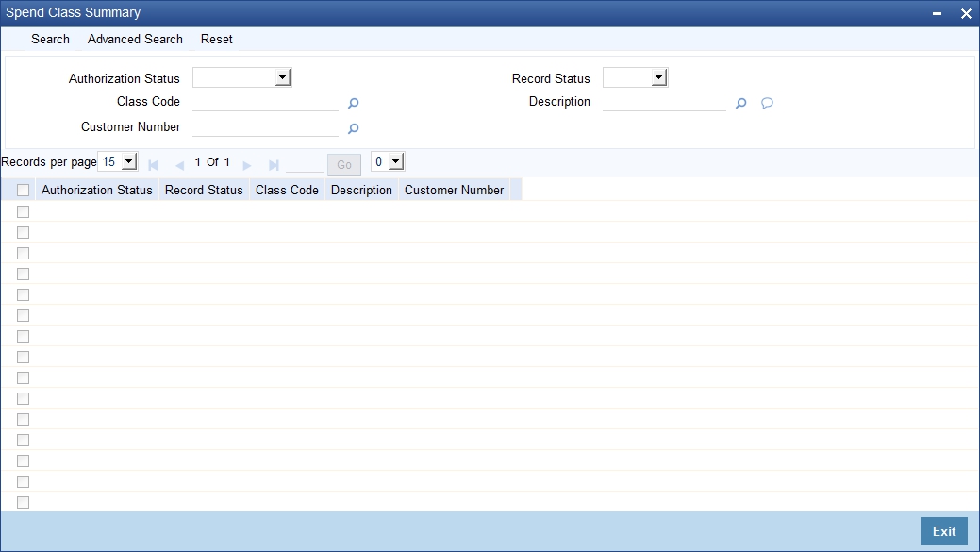Open the Authorization Status dropdown
This screenshot has height=552, width=980.
tap(241, 77)
